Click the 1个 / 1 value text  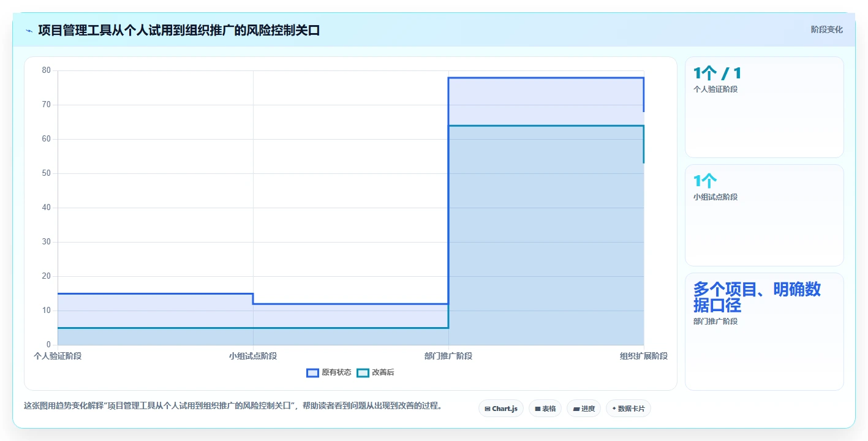717,73
